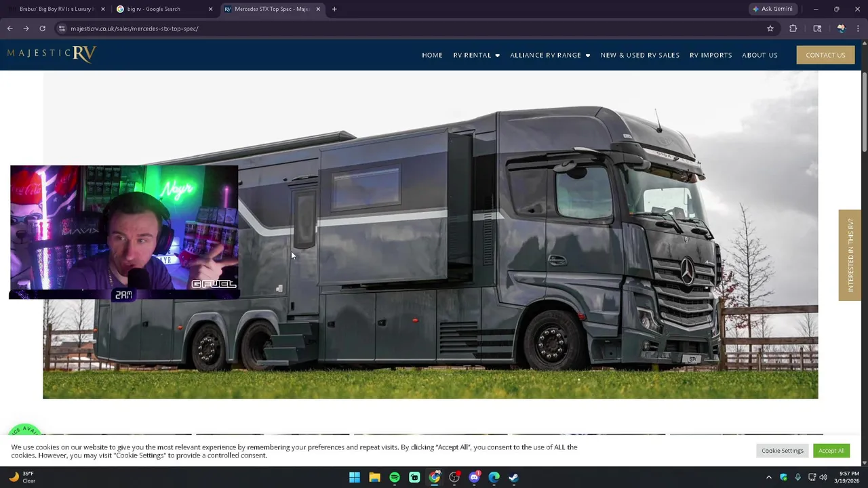Click the Majestic RV logo
This screenshot has width=868, height=488.
[52, 54]
